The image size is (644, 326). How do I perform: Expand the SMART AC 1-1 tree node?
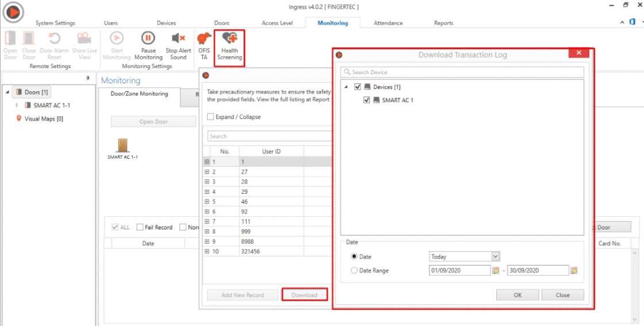[x=17, y=105]
